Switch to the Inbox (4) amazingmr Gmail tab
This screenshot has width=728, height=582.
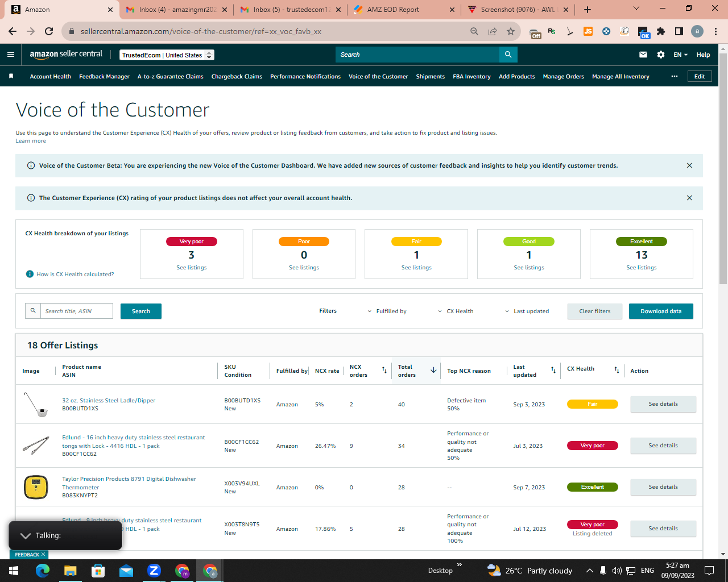pos(177,10)
